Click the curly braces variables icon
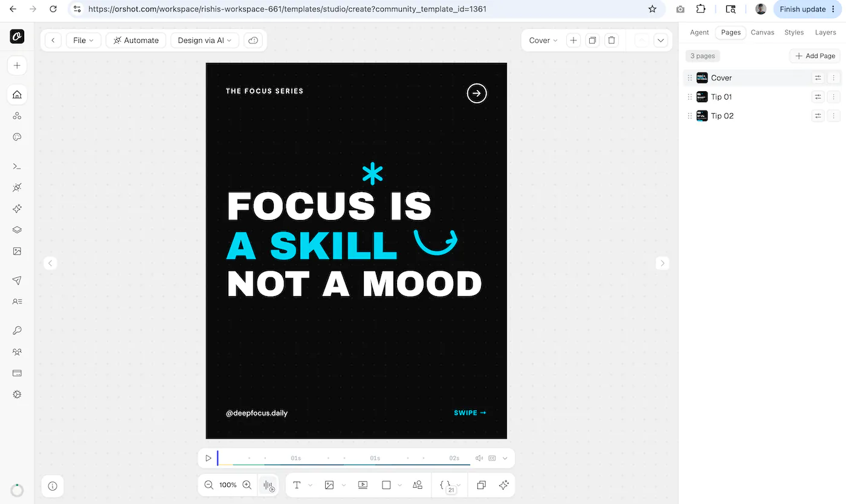This screenshot has height=504, width=846. [445, 485]
